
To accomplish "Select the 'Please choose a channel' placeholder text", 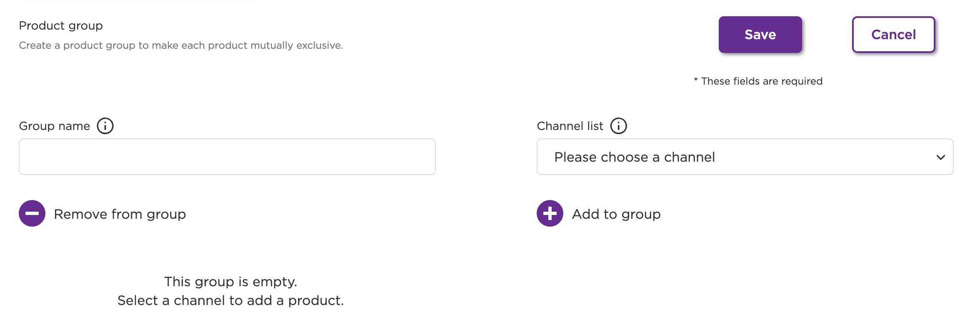I will pos(635,157).
